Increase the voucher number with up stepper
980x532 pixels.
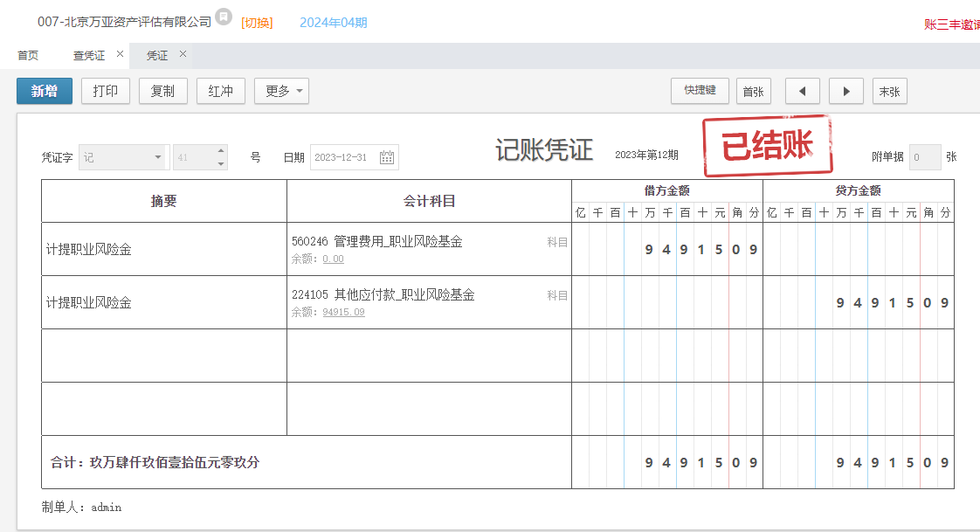click(x=221, y=151)
